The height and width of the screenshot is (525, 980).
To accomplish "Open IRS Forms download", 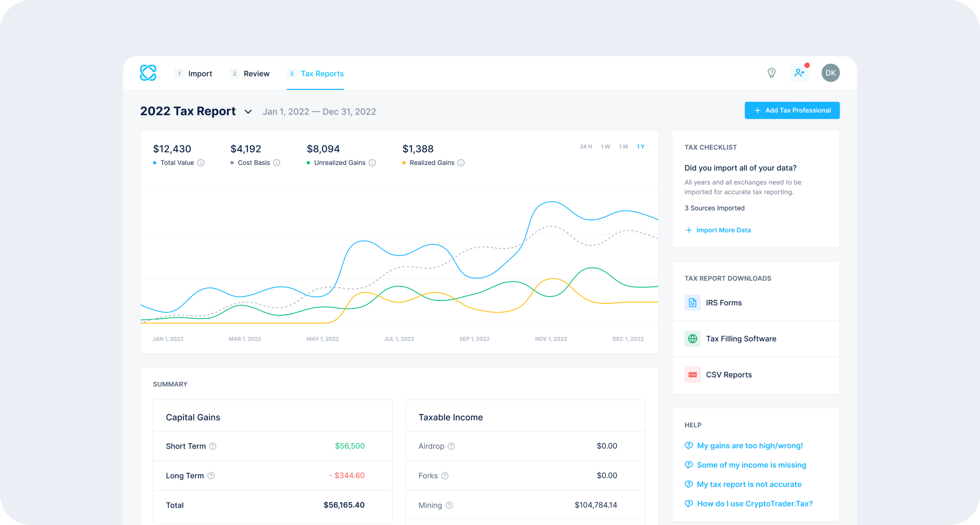I will (x=756, y=303).
